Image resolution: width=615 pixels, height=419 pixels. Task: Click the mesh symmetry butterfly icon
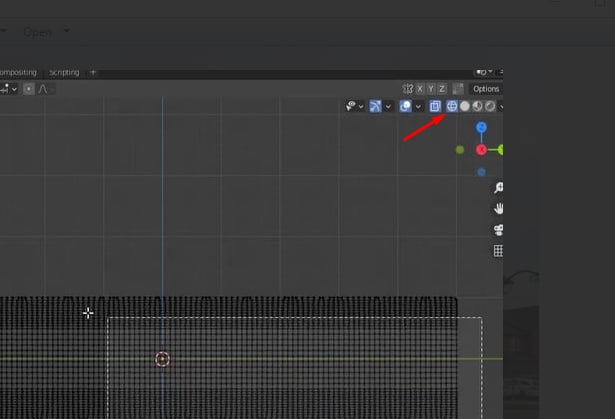point(408,89)
